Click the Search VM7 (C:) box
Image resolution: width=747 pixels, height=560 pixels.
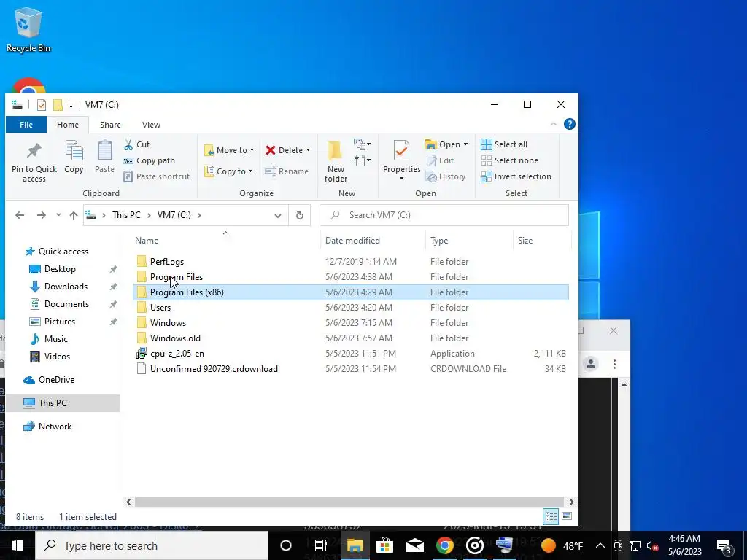click(444, 215)
